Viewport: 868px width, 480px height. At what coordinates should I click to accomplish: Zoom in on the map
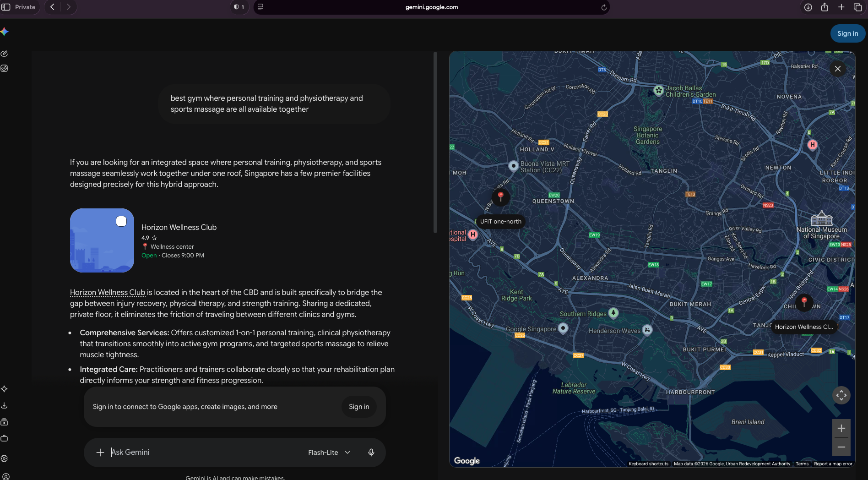click(x=841, y=428)
